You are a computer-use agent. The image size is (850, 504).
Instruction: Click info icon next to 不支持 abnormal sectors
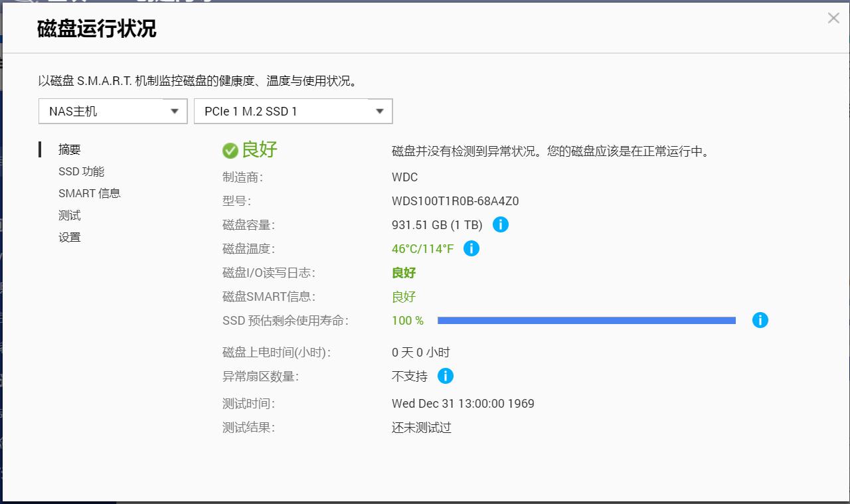tap(446, 376)
